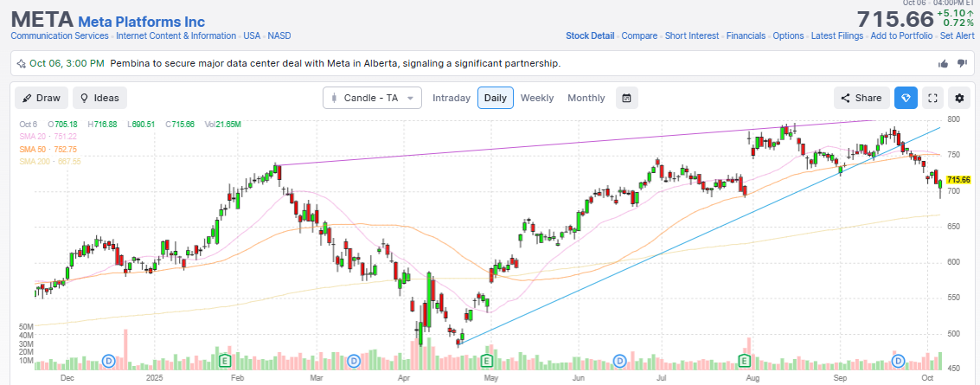Click the March dividend D marker
The height and width of the screenshot is (385, 980).
354,361
